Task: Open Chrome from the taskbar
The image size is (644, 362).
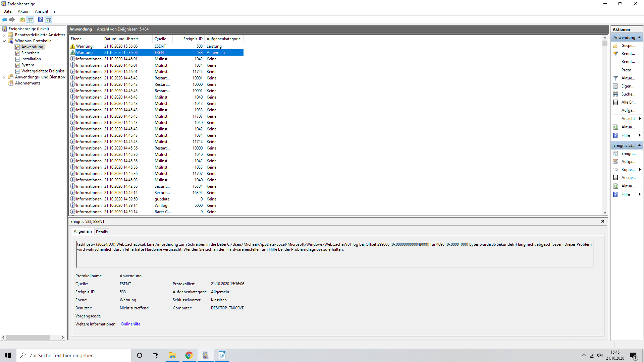Action: pyautogui.click(x=189, y=355)
